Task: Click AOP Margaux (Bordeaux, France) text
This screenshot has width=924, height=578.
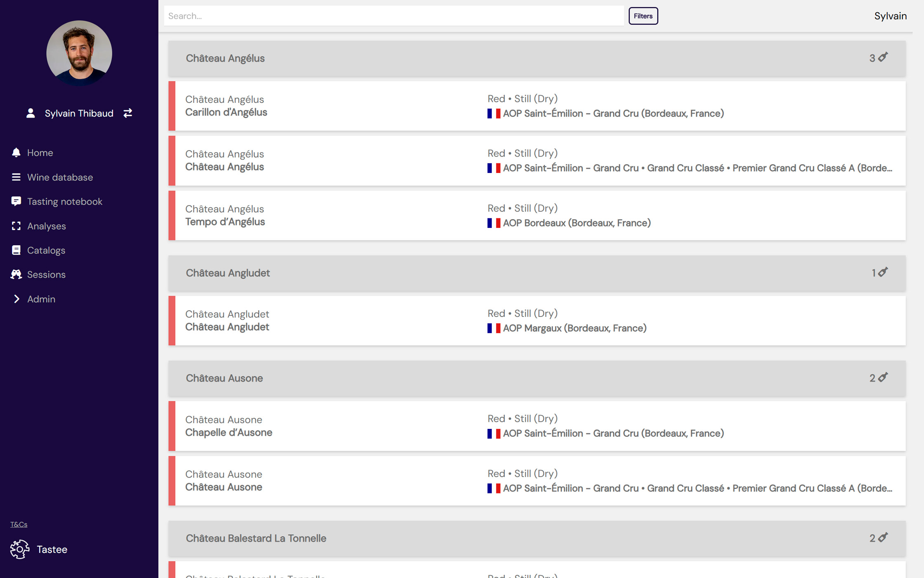Action: [x=575, y=328]
